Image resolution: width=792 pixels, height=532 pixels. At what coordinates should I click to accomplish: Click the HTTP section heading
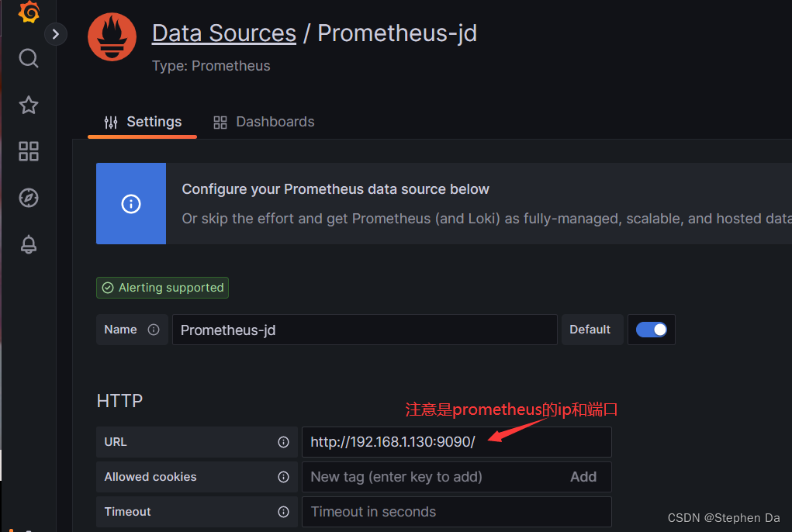(x=119, y=401)
